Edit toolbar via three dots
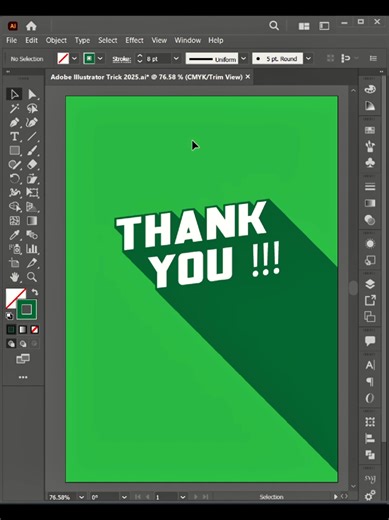This screenshot has height=520, width=389. coord(23,377)
